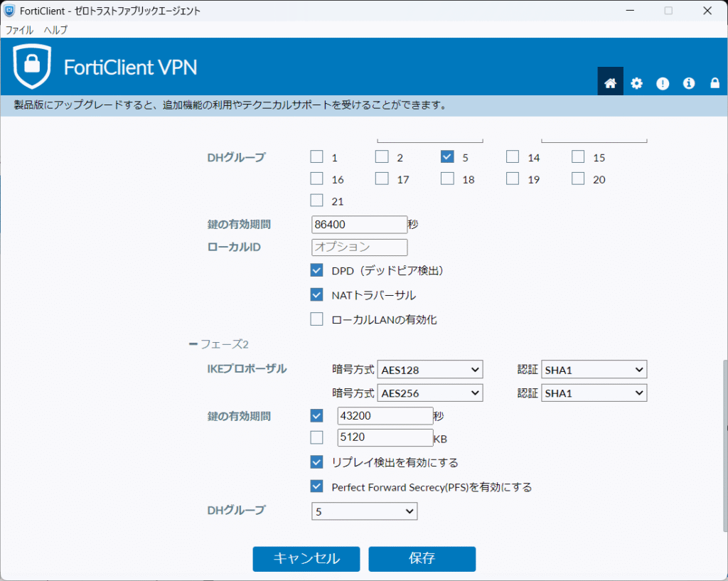Open the AES128 encryption dropdown
The height and width of the screenshot is (581, 728).
coord(430,370)
